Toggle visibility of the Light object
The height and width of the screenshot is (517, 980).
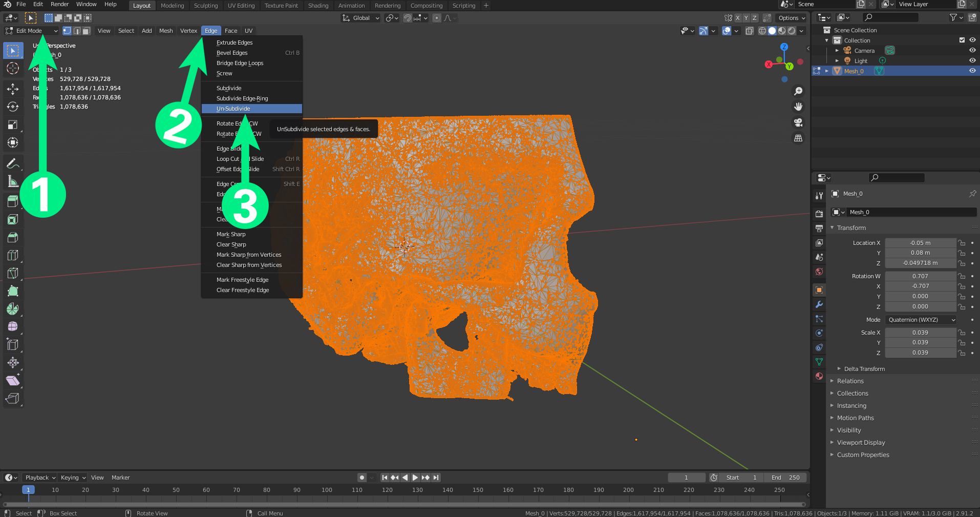(x=972, y=61)
